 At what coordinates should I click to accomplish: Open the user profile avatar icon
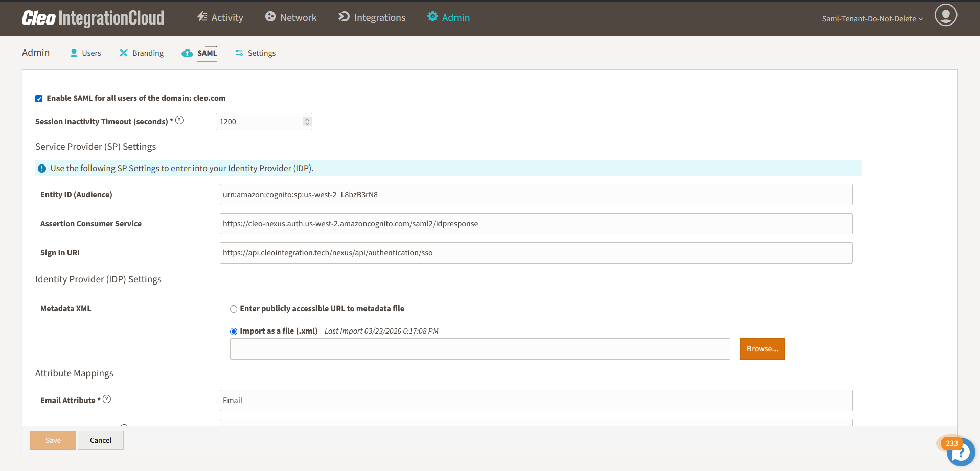(x=946, y=15)
